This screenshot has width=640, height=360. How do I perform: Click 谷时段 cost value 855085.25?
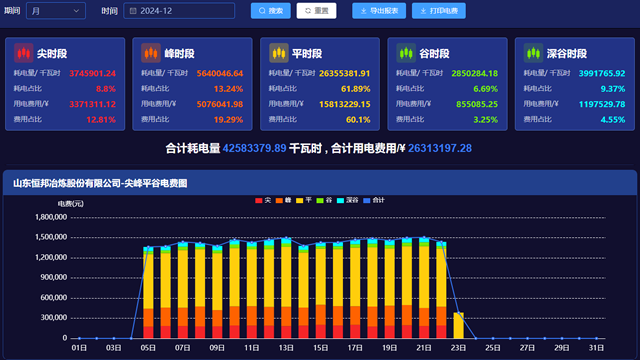477,104
